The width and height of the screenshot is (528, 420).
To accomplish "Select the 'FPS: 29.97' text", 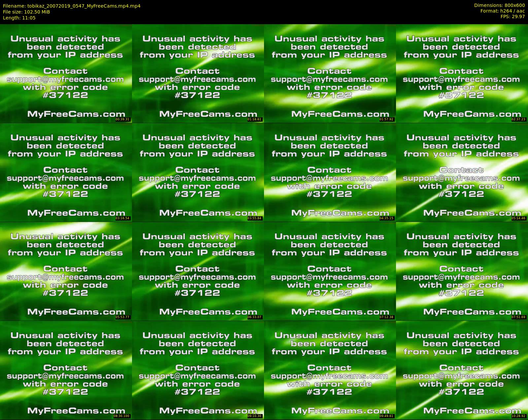I will (513, 16).
